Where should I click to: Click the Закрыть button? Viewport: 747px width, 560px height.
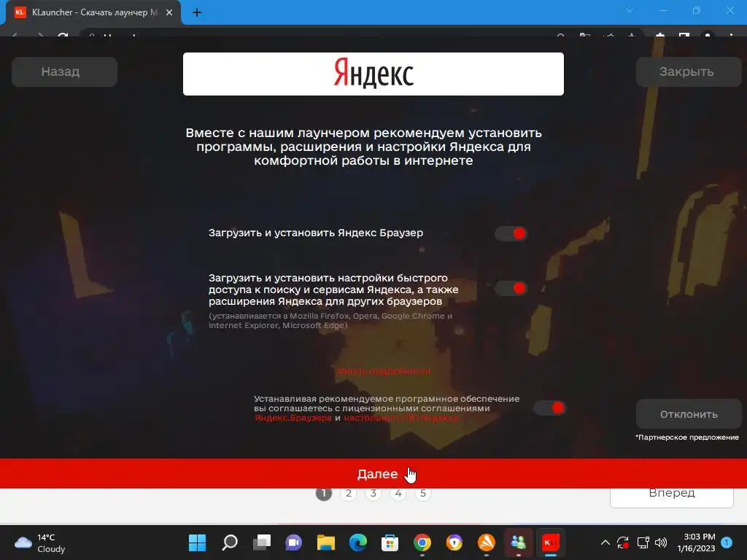point(689,72)
